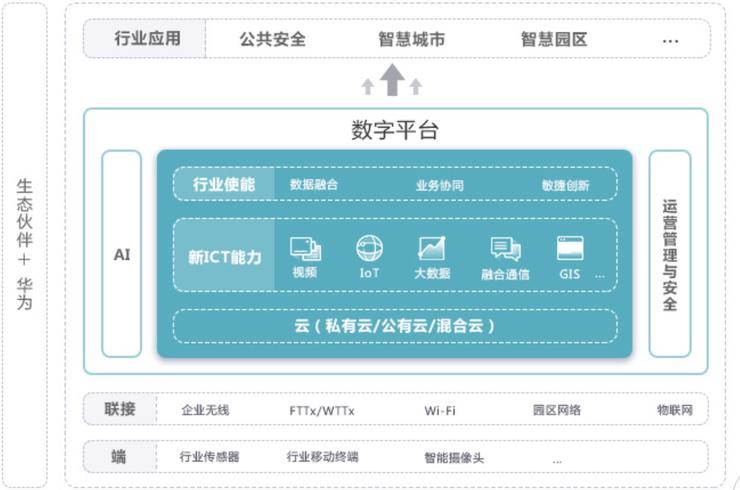
Task: Click 业务协同 text
Action: (x=439, y=186)
